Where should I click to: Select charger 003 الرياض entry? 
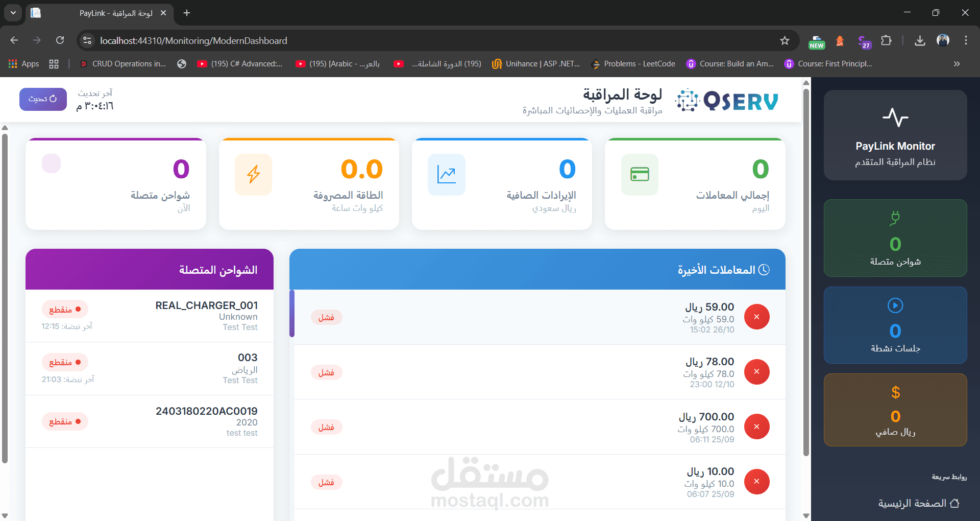[x=150, y=369]
